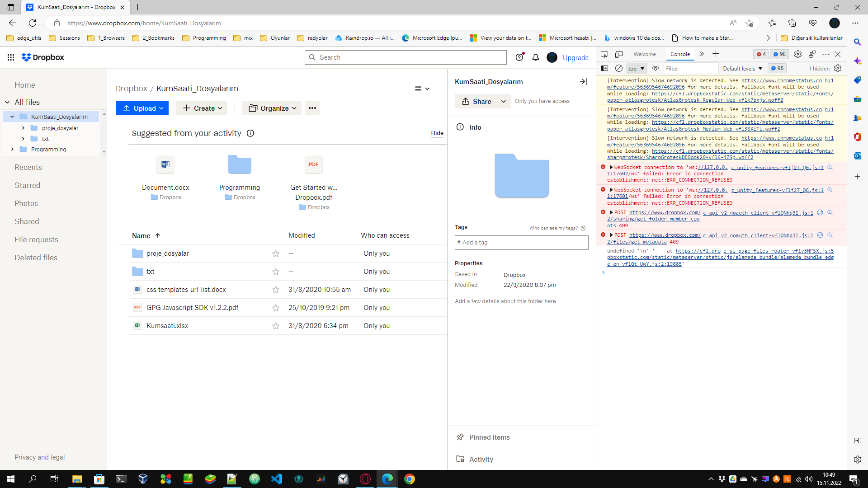The image size is (868, 488).
Task: Collapse the details pane arrow icon
Action: point(583,81)
